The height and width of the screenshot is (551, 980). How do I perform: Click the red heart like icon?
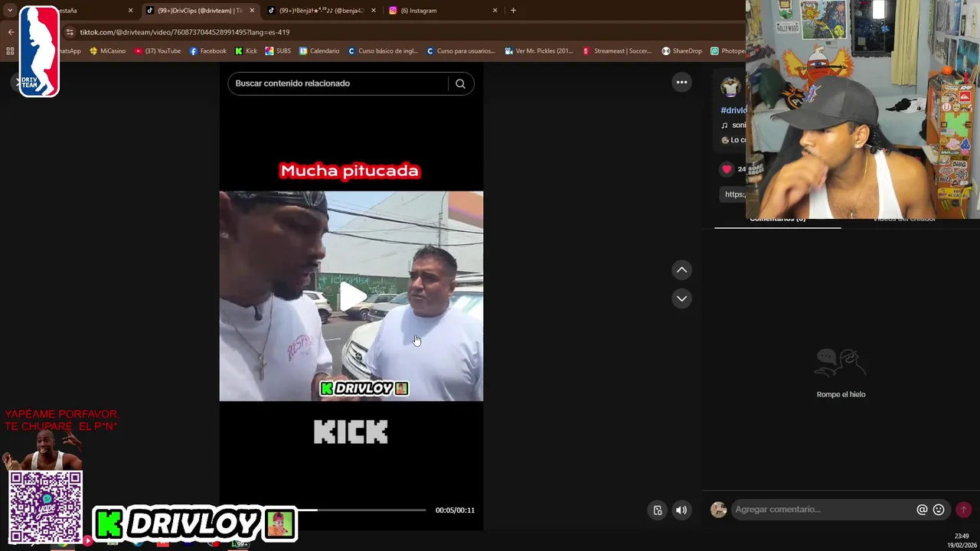pyautogui.click(x=726, y=169)
